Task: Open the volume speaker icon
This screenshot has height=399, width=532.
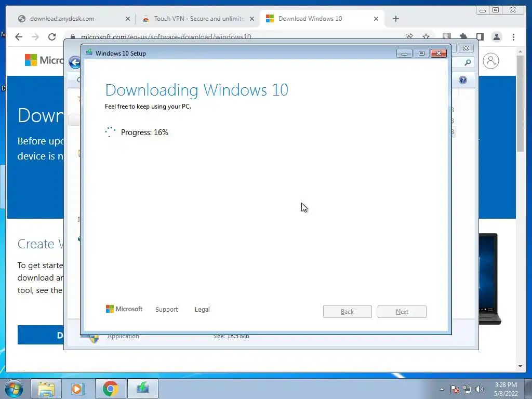Action: (x=480, y=389)
